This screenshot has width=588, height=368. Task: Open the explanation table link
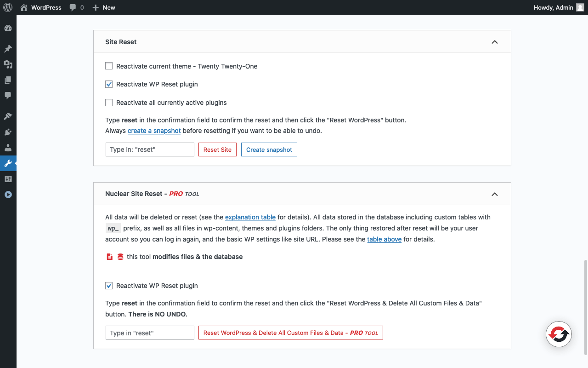point(250,217)
